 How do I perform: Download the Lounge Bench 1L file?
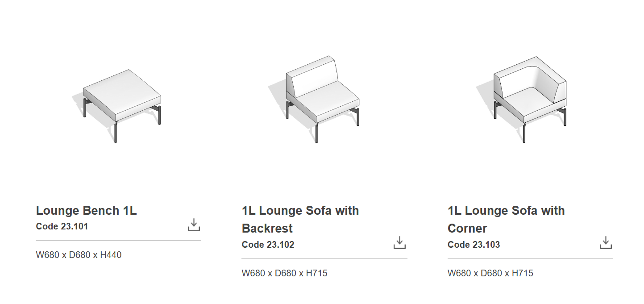pyautogui.click(x=194, y=225)
